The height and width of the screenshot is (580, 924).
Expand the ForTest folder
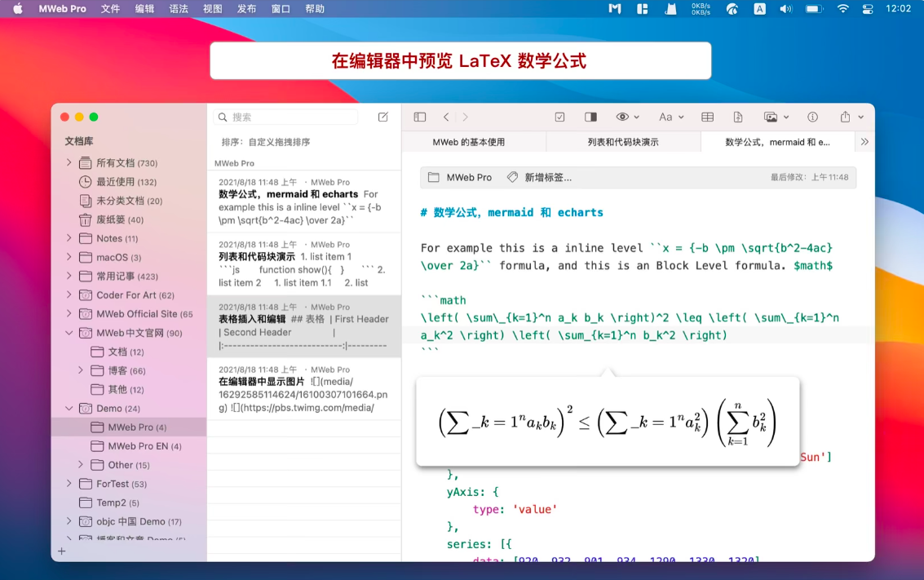coord(69,483)
